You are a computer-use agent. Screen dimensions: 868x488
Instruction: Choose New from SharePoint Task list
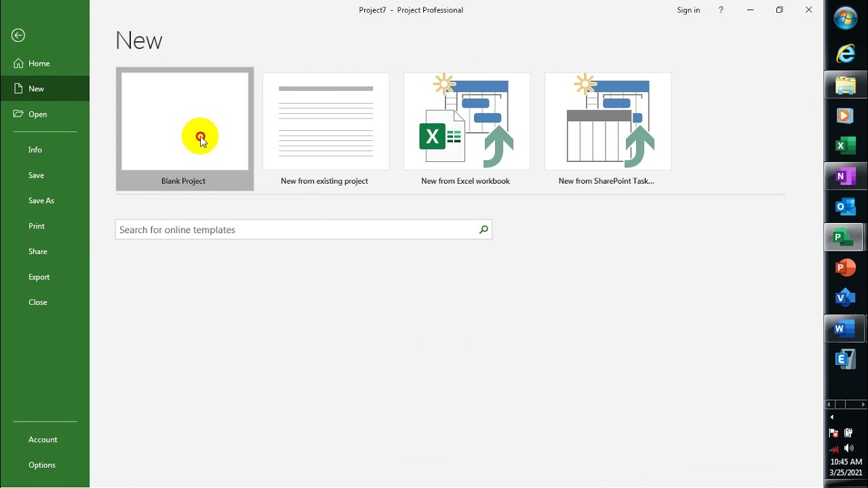pos(608,129)
